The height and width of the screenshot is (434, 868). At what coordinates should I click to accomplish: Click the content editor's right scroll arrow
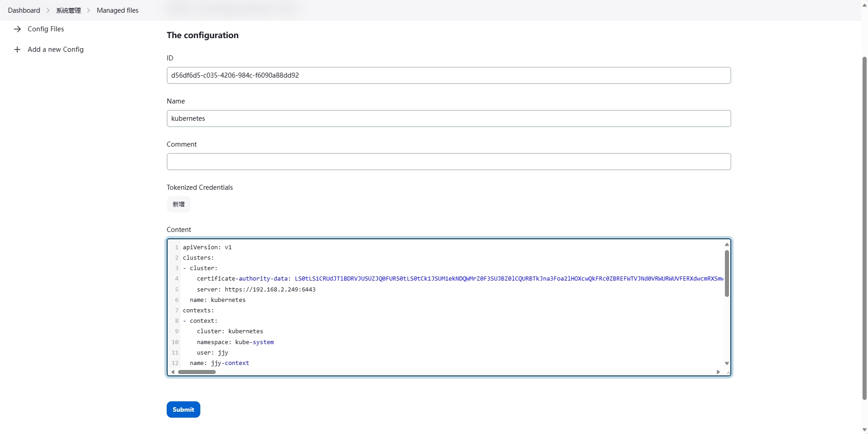[x=718, y=372]
